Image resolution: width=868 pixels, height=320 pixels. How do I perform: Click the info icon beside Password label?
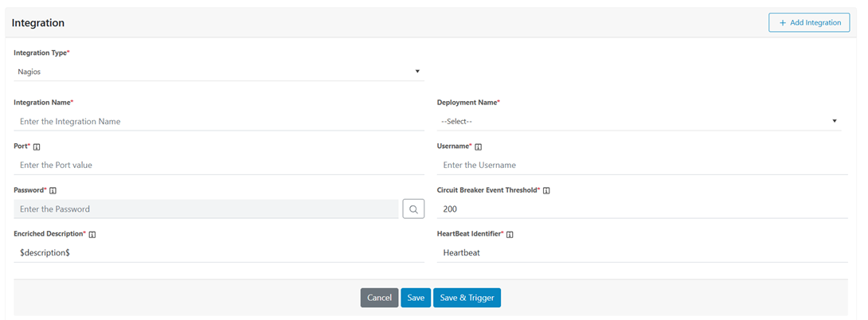click(53, 191)
